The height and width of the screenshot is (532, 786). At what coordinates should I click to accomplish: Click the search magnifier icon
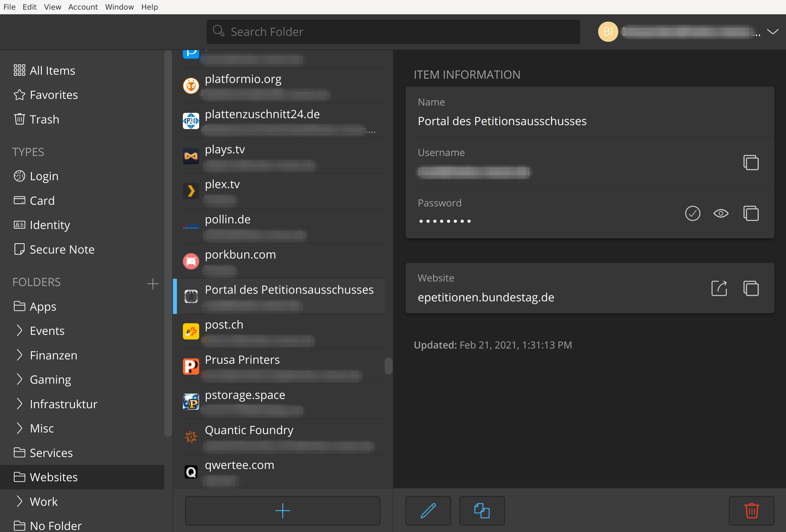(218, 31)
